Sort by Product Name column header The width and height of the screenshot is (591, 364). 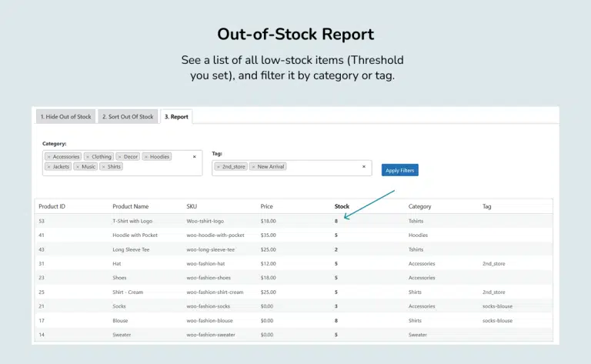(x=130, y=206)
